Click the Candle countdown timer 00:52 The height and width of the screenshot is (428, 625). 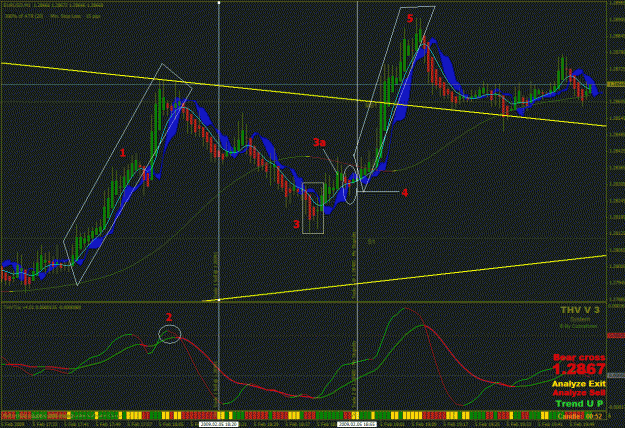tap(580, 416)
